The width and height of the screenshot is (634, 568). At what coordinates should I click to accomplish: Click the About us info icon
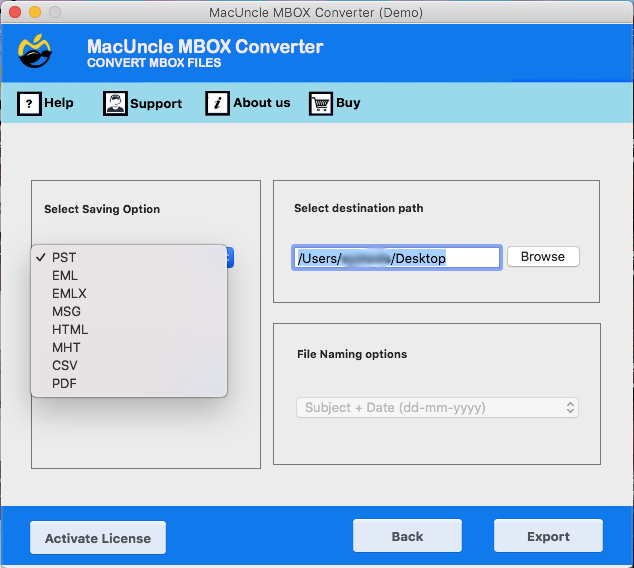click(x=218, y=103)
